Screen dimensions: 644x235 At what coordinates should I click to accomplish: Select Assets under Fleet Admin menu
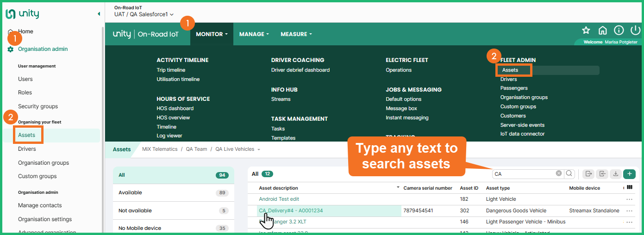click(510, 70)
